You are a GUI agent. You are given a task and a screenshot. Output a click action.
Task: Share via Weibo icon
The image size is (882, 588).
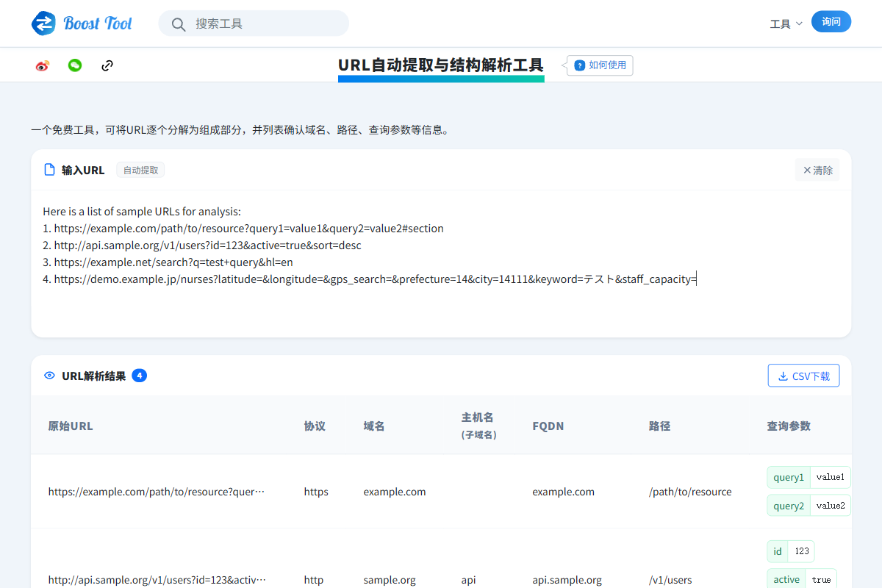pos(43,65)
